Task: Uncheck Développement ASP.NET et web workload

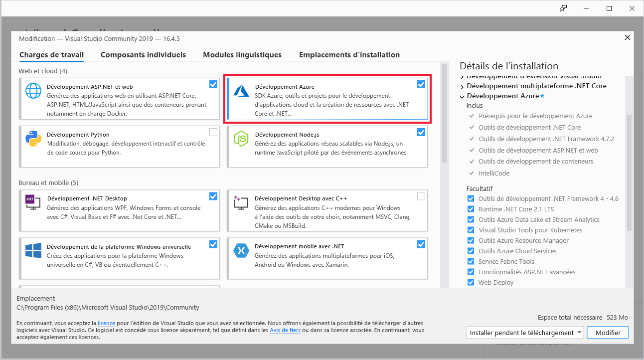Action: [x=213, y=84]
